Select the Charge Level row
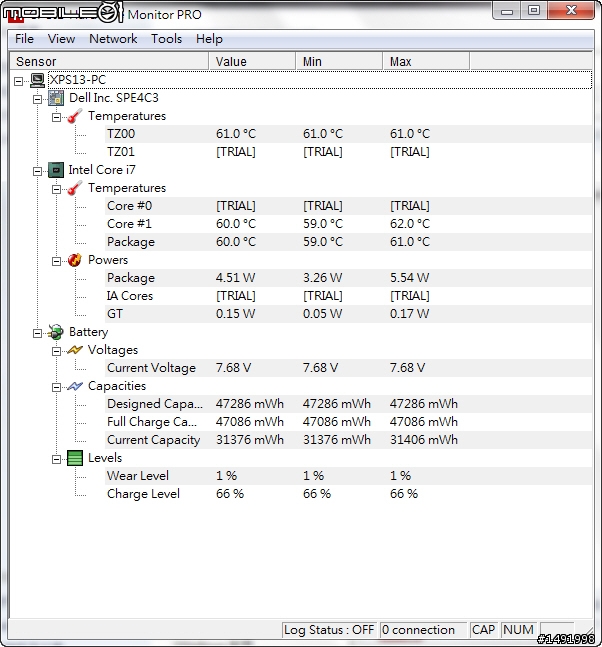The width and height of the screenshot is (602, 647). tap(349, 494)
